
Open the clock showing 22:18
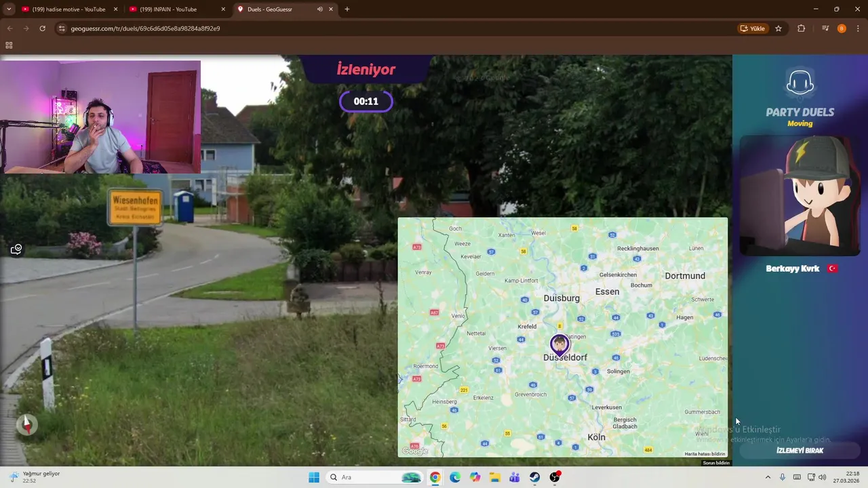[846, 477]
